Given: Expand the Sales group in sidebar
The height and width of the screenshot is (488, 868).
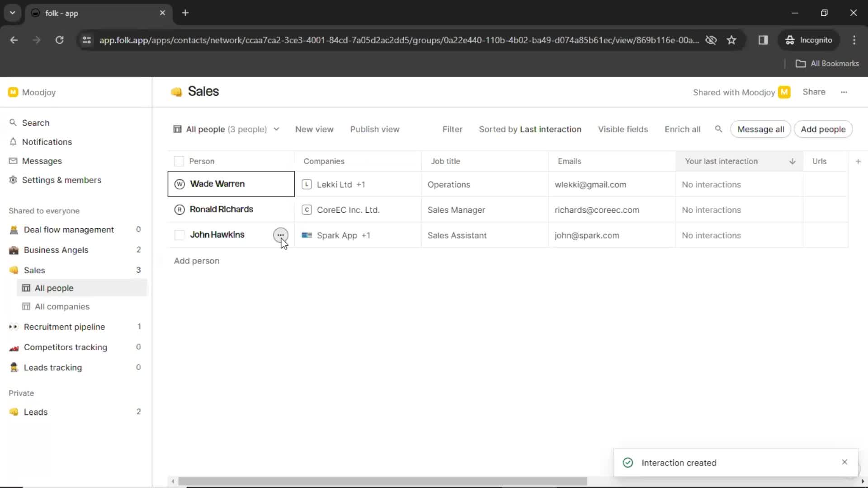Looking at the screenshot, I should [x=33, y=270].
